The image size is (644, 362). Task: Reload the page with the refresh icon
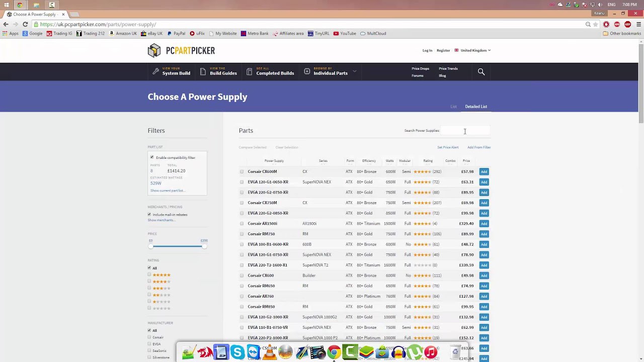[x=25, y=24]
